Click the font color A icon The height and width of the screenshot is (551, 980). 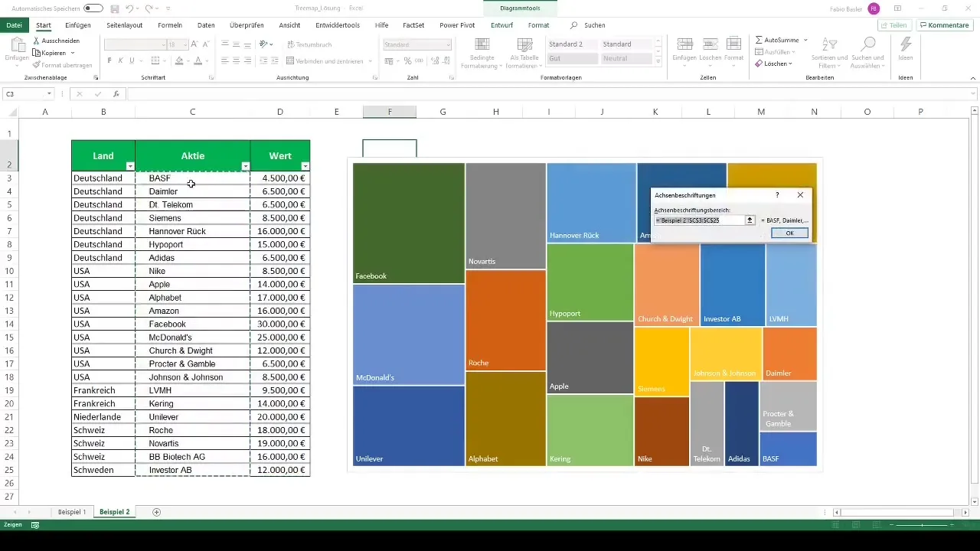point(198,60)
